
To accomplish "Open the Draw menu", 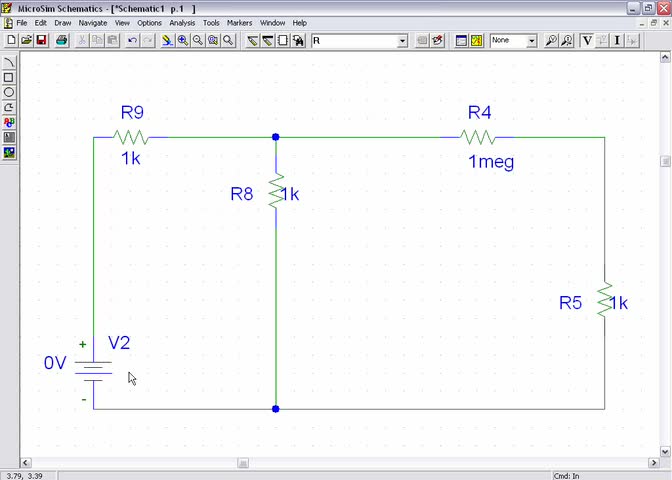I will coord(63,23).
